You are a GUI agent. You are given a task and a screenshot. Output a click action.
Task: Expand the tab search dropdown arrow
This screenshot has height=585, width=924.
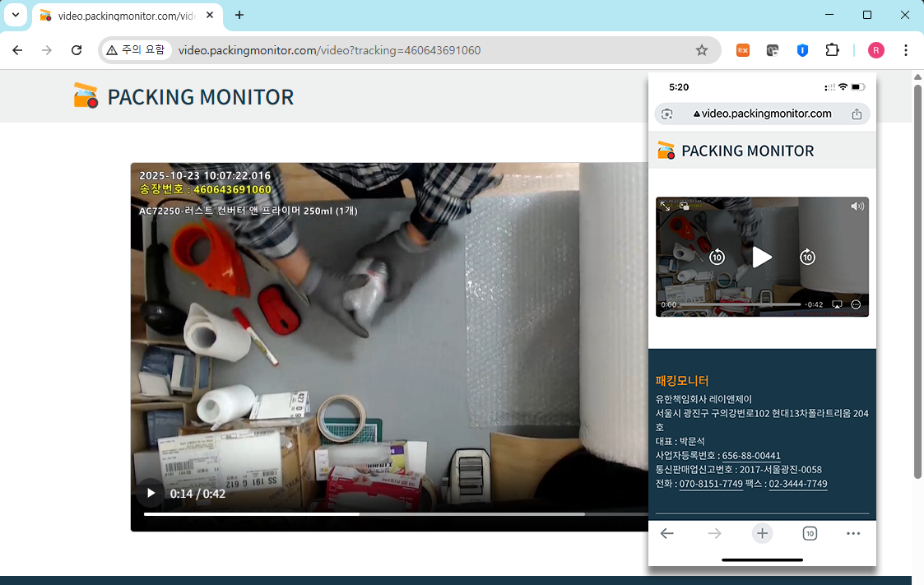click(15, 15)
